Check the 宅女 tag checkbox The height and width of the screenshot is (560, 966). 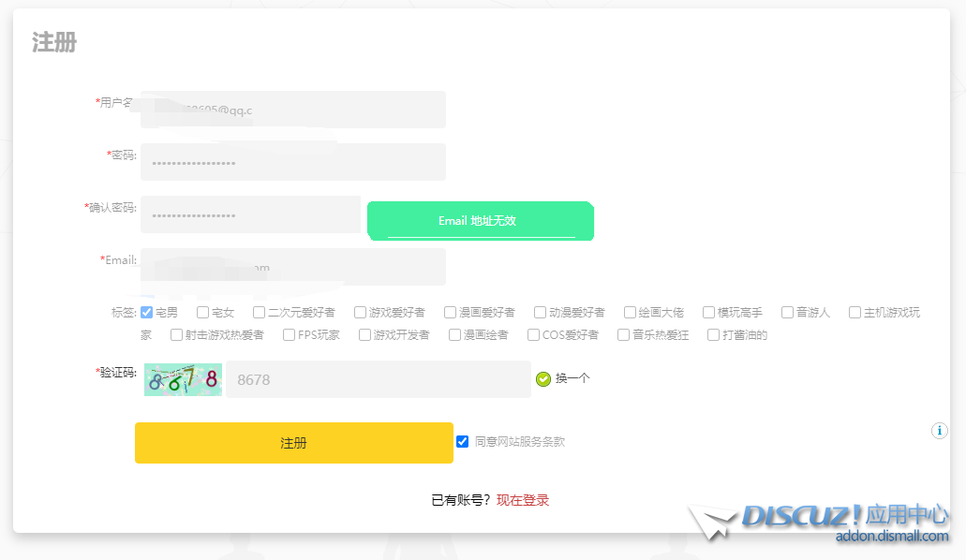[x=202, y=313]
